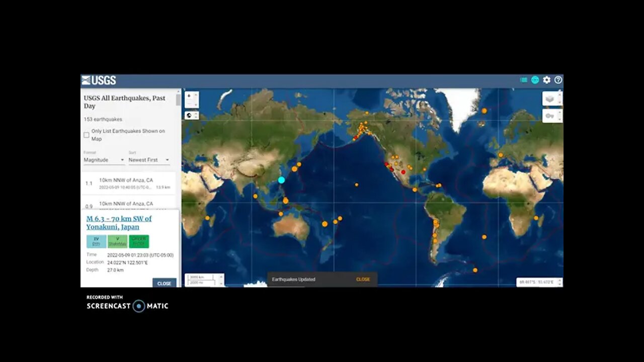Open the Format Magnitude dropdown
The width and height of the screenshot is (644, 362).
coord(104,160)
